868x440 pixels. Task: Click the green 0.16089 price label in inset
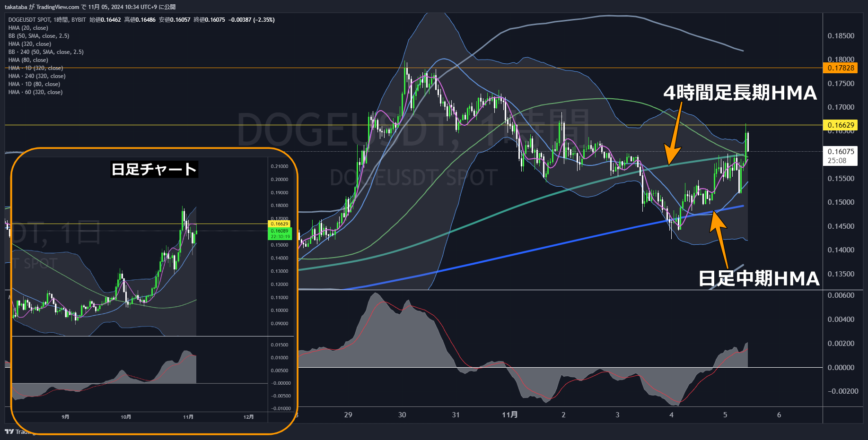[280, 231]
